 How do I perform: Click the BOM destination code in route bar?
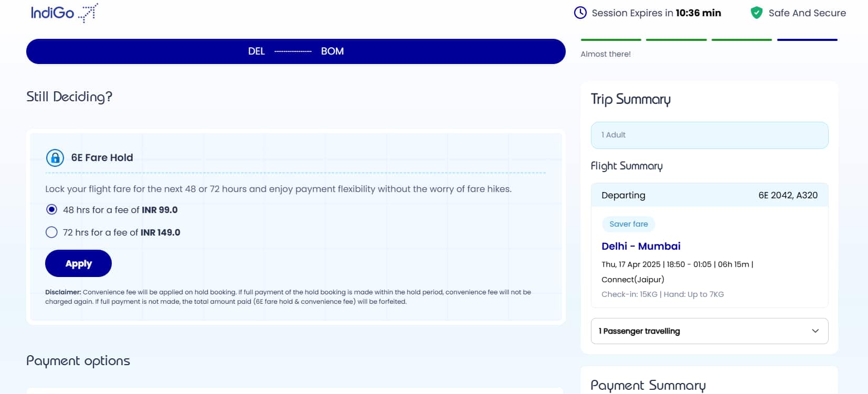click(x=332, y=51)
